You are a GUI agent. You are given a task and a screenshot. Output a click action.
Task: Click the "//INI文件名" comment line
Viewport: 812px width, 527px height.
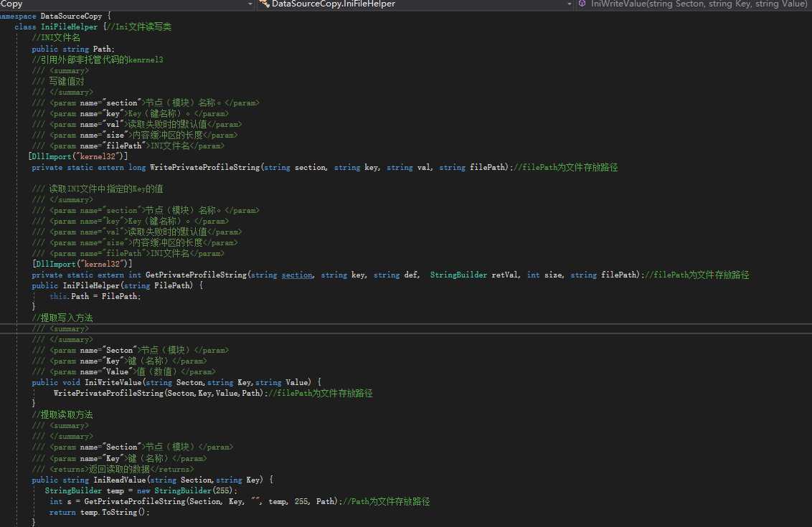56,38
